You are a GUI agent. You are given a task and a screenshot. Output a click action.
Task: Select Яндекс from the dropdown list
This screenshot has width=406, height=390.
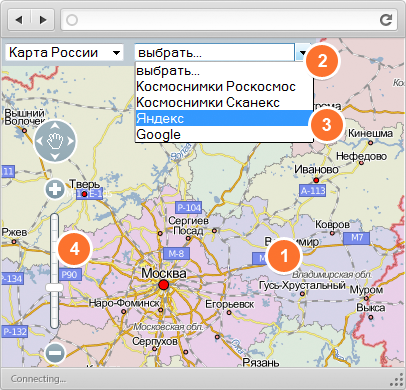click(x=222, y=118)
